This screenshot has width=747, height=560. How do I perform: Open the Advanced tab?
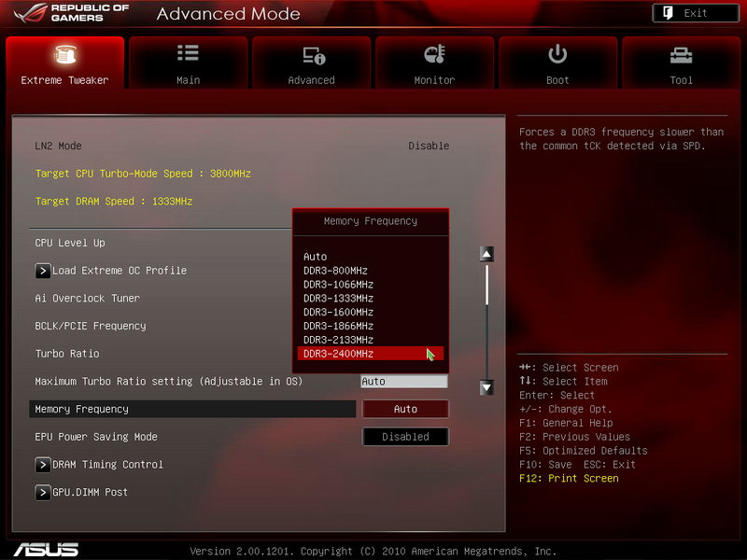click(312, 63)
